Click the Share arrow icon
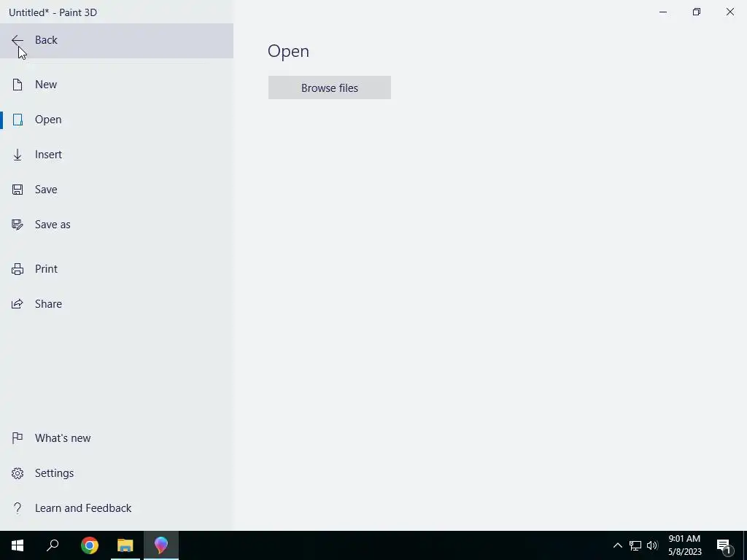The width and height of the screenshot is (747, 560). pos(18,304)
